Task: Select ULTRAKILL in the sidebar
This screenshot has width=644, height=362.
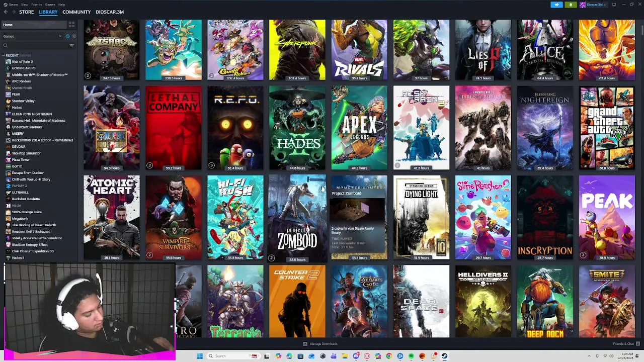Action: (20, 193)
